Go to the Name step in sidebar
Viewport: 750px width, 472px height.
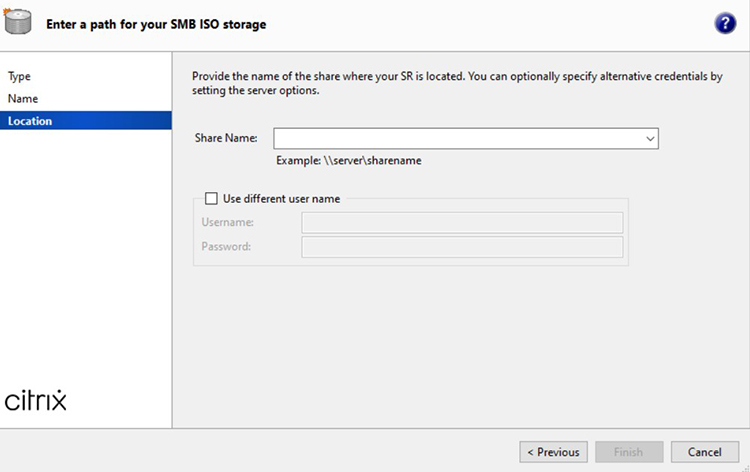(x=23, y=99)
